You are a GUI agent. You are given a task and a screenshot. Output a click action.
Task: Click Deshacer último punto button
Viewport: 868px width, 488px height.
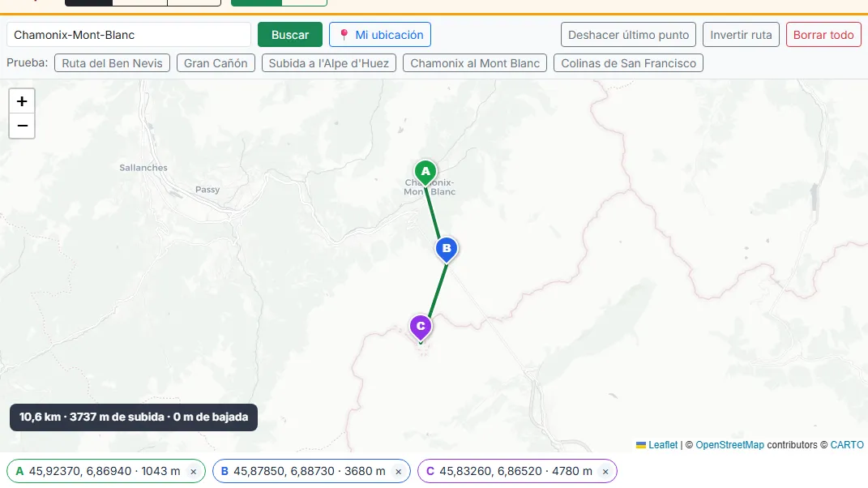tap(628, 35)
